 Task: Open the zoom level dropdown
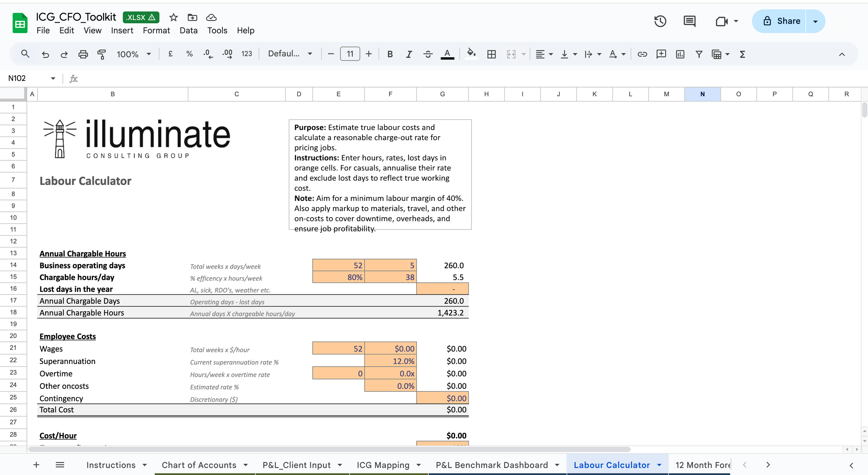(134, 54)
